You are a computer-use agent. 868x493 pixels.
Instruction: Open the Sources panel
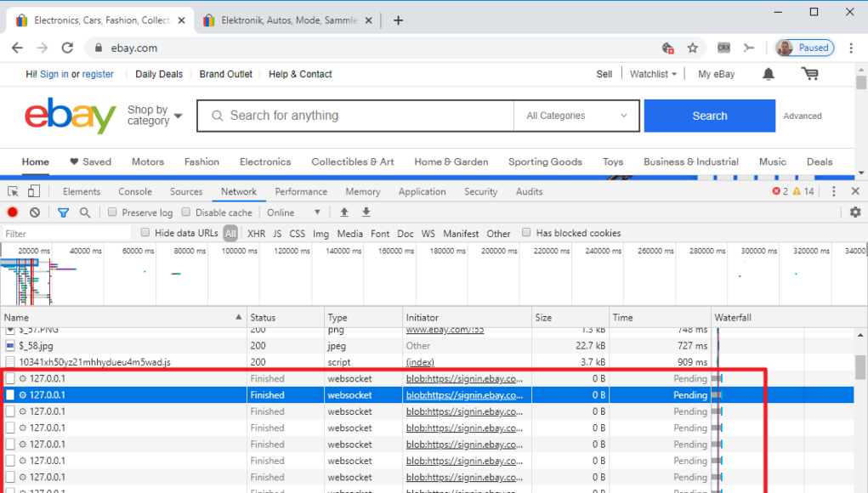click(186, 192)
